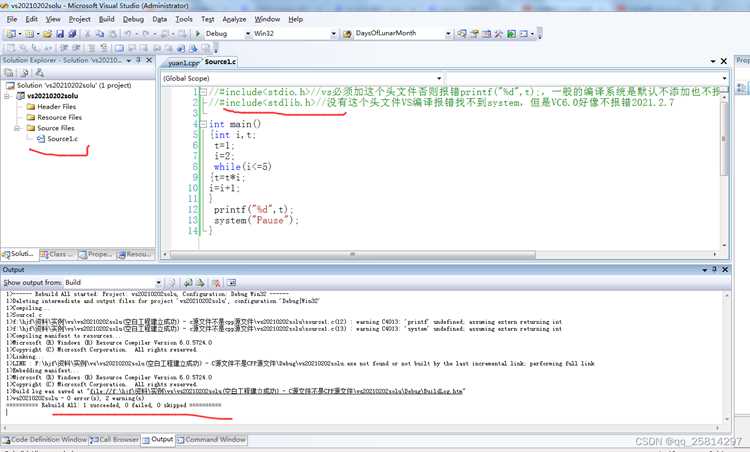
Task: Select the Resource Files folder
Action: click(x=59, y=117)
